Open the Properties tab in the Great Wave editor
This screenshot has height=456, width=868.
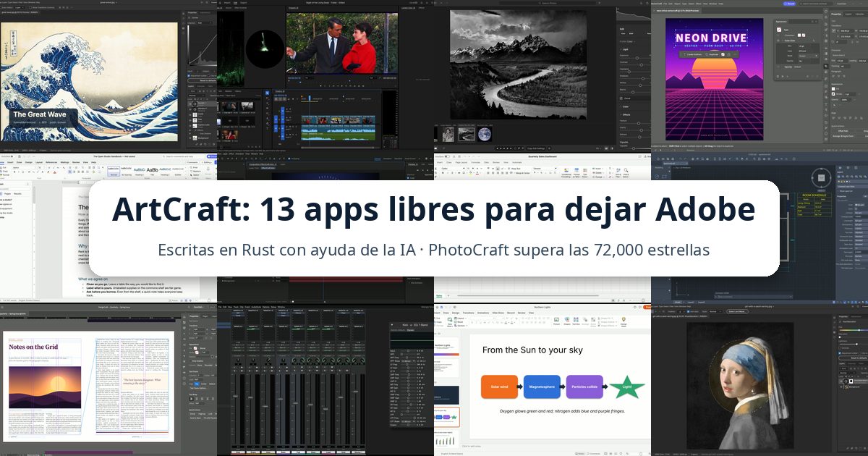(x=192, y=12)
